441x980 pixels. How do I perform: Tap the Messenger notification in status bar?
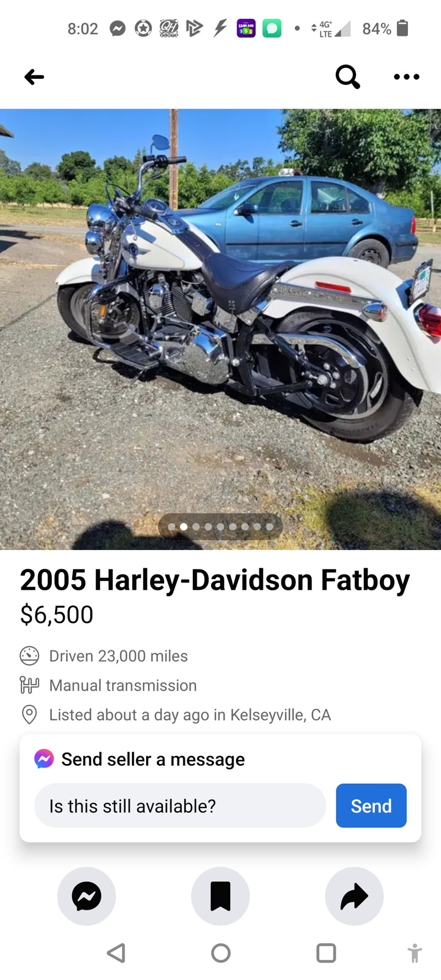coord(117,28)
